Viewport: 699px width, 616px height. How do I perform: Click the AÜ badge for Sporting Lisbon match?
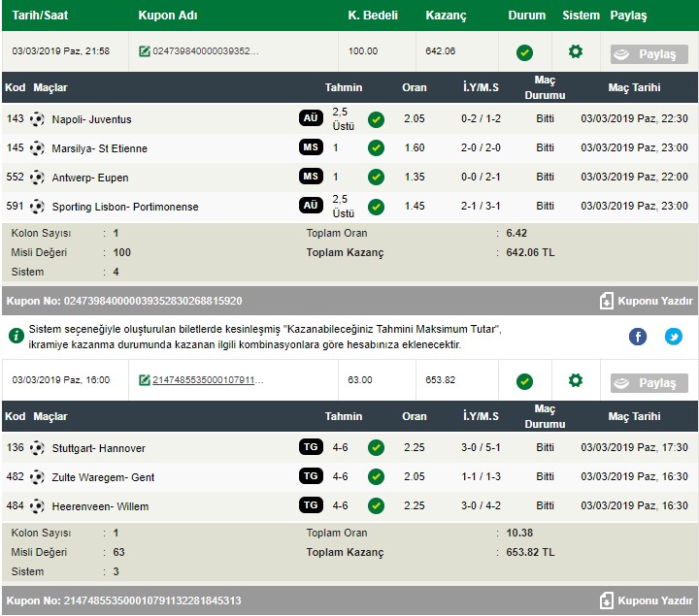(311, 207)
